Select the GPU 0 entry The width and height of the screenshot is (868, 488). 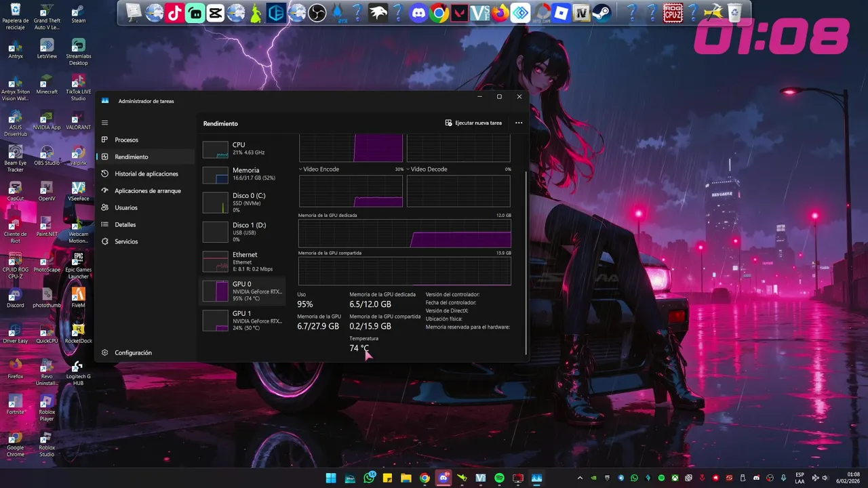pyautogui.click(x=243, y=291)
